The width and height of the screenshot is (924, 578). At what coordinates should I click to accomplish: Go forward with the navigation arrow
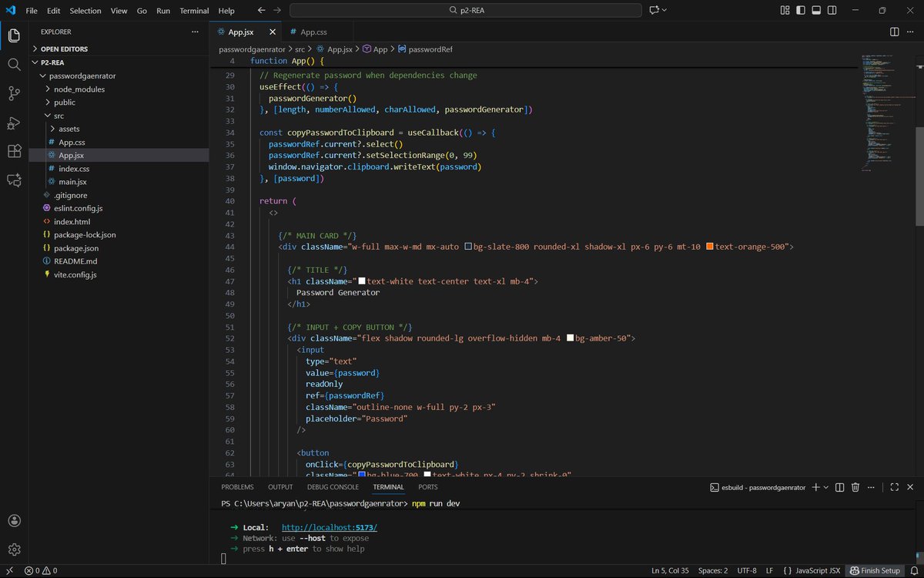click(x=277, y=11)
